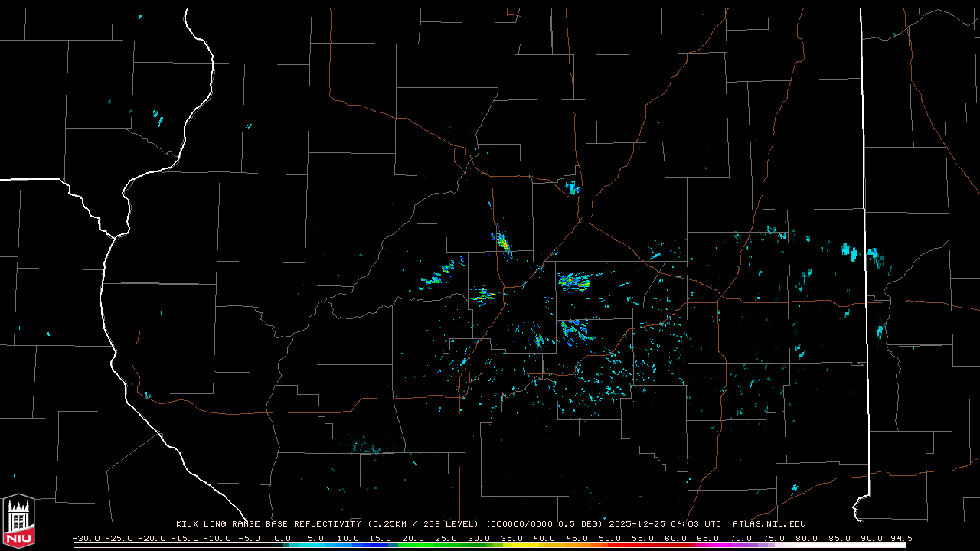980x551 pixels.
Task: Click the 25.0 label on reflectivity scale
Action: [446, 538]
